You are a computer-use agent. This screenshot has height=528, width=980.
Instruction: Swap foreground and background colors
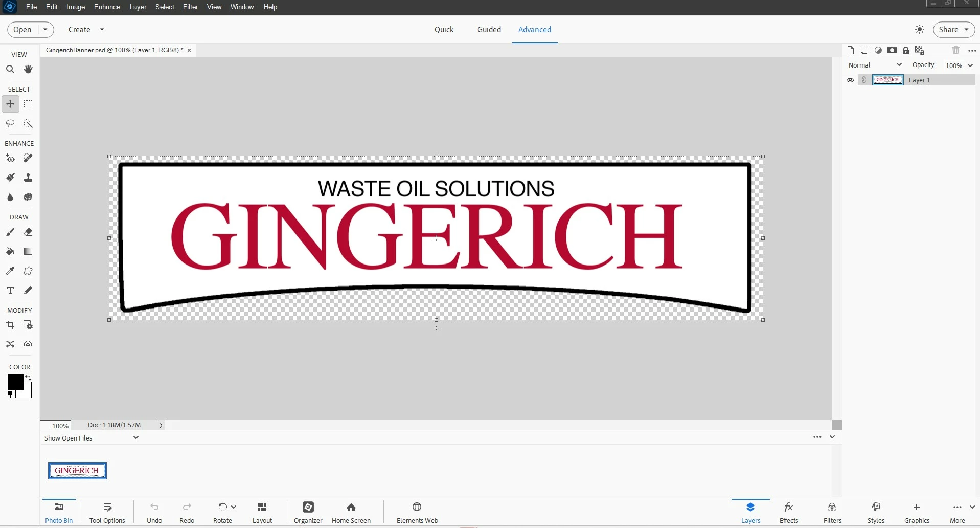(x=29, y=378)
